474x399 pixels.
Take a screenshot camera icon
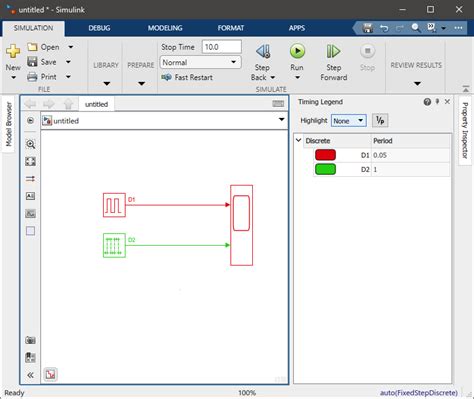point(30,340)
